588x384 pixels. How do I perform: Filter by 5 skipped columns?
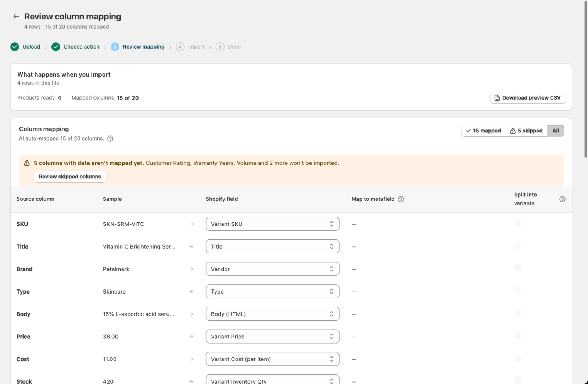pos(526,131)
